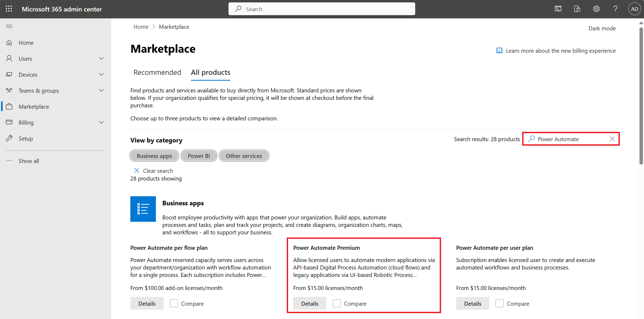Screen dimensions: 644x319
Task: Click the Billing sidebar icon
Action: tap(10, 122)
